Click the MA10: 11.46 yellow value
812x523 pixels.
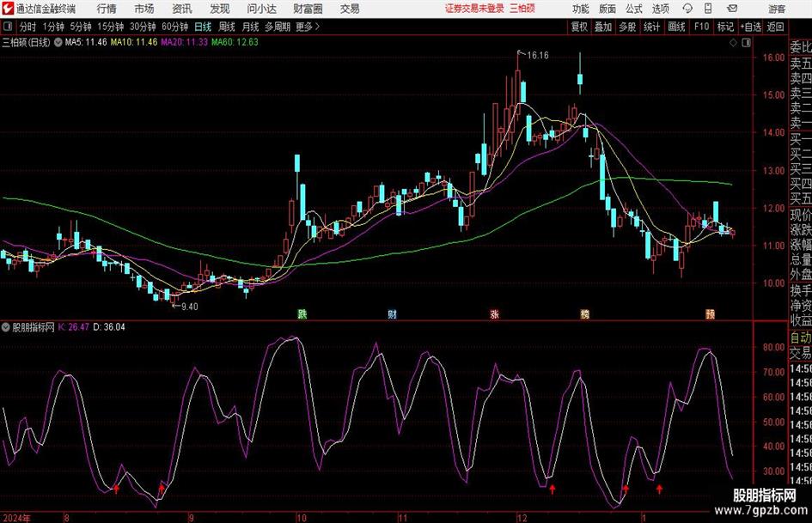click(134, 42)
